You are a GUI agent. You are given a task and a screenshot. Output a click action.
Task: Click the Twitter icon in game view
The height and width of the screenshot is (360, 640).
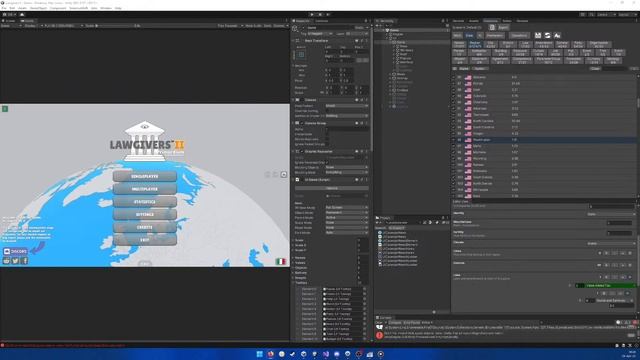[16, 261]
